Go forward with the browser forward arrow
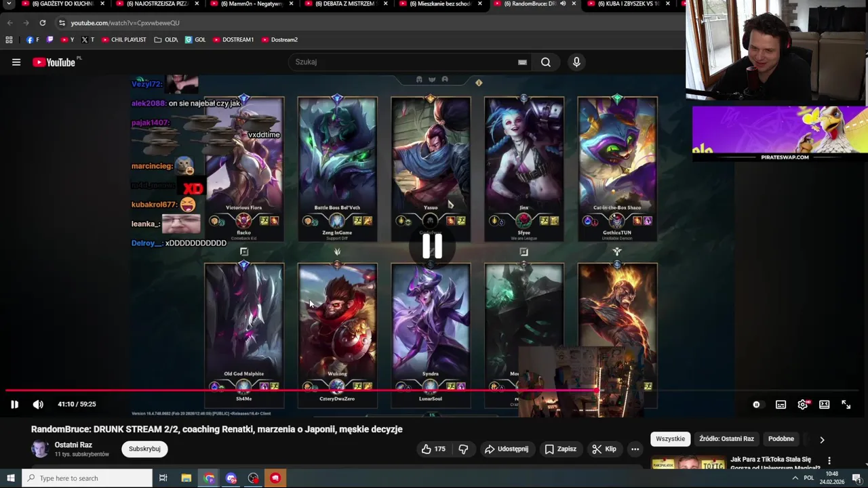The image size is (868, 488). pos(26,23)
